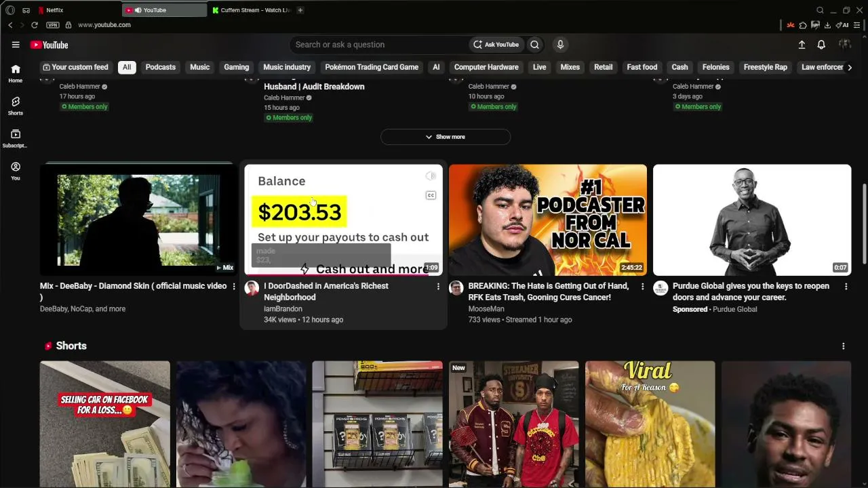Open the MooseMan channel avatar

(456, 288)
